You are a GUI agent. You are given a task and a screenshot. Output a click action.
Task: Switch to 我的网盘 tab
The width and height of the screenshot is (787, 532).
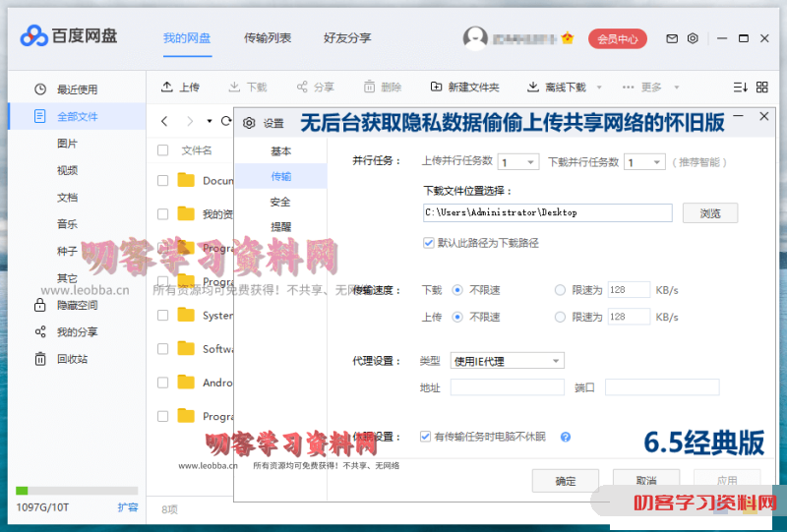click(x=187, y=38)
